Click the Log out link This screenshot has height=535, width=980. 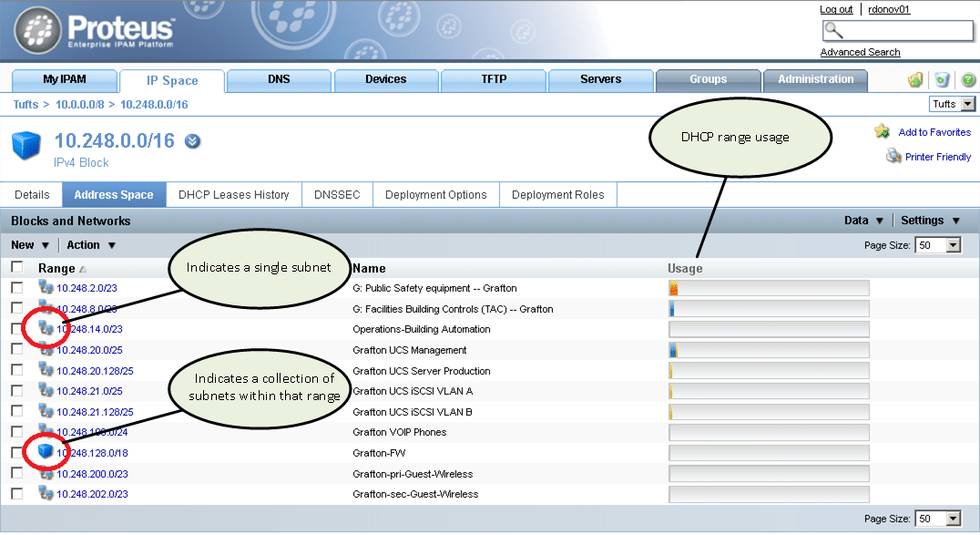836,9
